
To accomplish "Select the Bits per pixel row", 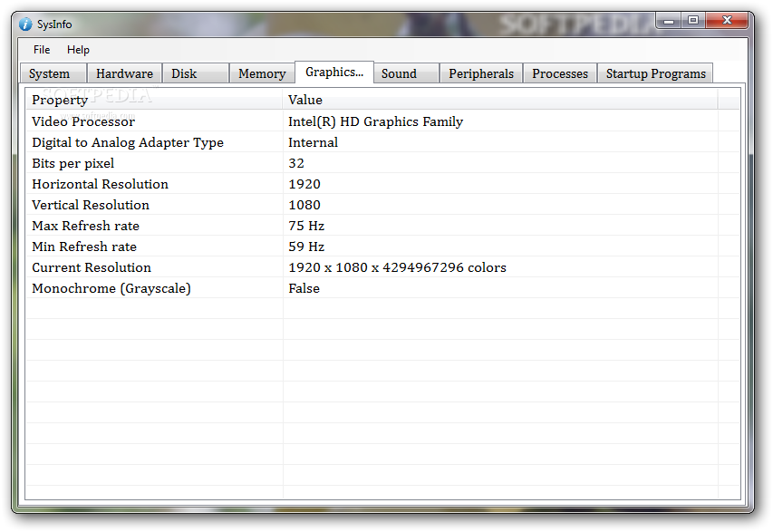I will tap(382, 163).
